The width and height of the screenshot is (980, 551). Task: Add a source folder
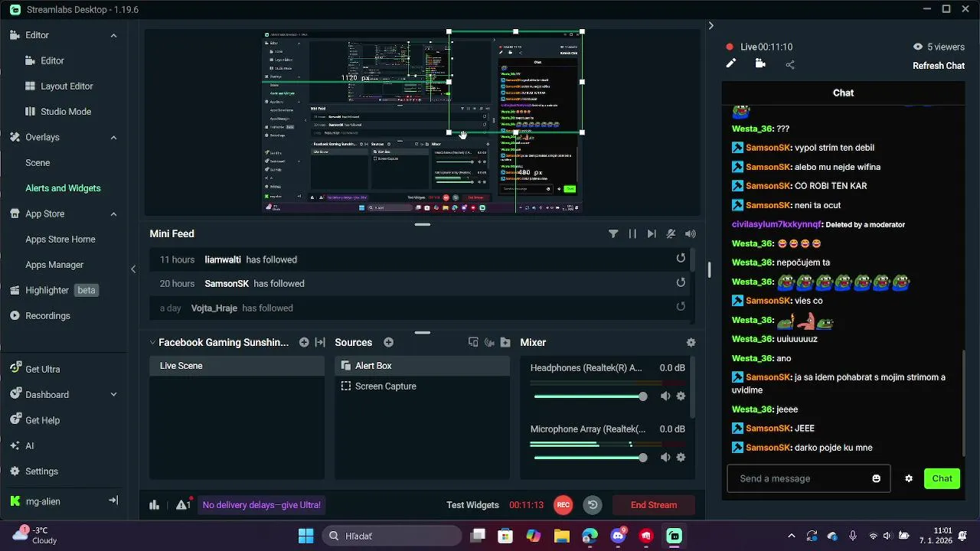point(505,343)
